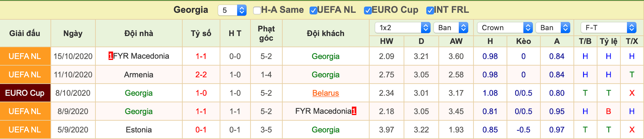Select the EURO Cup league cell
Image resolution: width=644 pixels, height=139 pixels.
click(25, 93)
